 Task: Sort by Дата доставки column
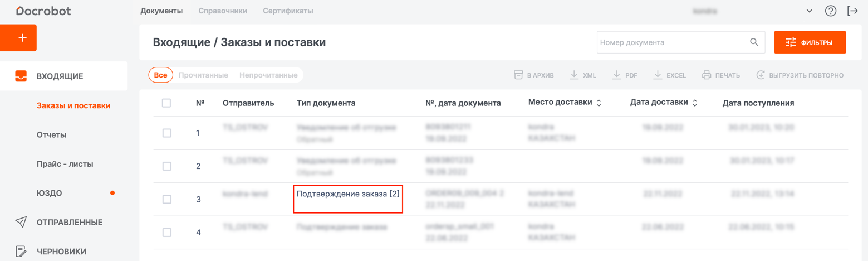coord(694,103)
